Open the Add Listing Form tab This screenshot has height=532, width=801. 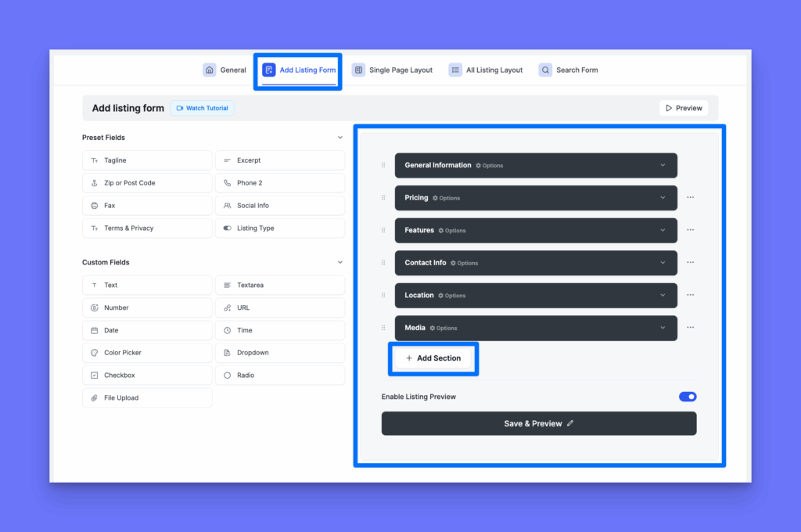tap(300, 70)
